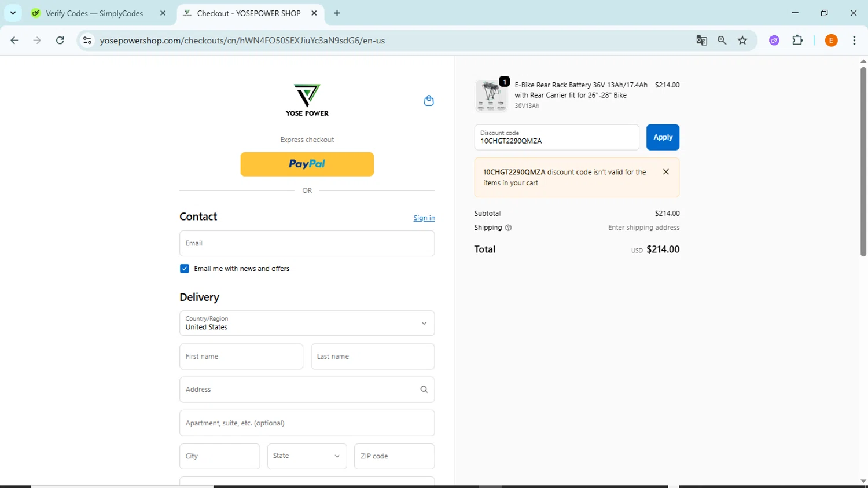Click the First name field
This screenshot has width=868, height=488.
pyautogui.click(x=241, y=357)
